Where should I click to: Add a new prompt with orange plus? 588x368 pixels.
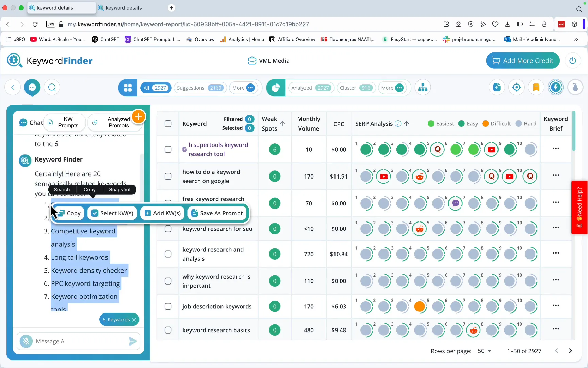point(138,117)
